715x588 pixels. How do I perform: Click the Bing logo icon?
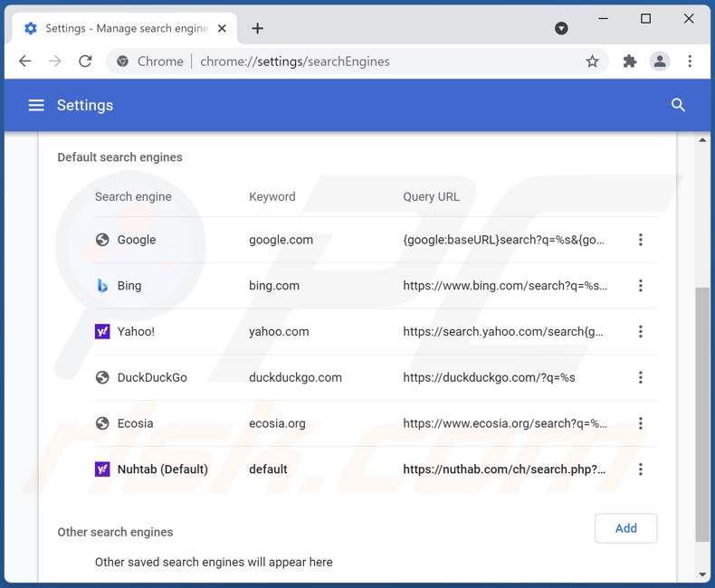pos(102,286)
